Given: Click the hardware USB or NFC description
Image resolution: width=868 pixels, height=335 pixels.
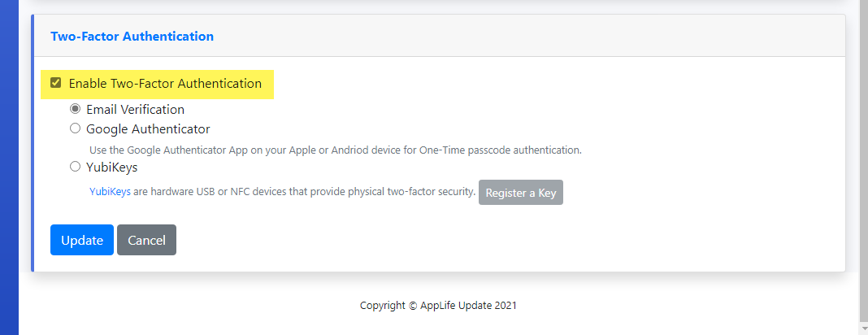Looking at the screenshot, I should pyautogui.click(x=305, y=192).
